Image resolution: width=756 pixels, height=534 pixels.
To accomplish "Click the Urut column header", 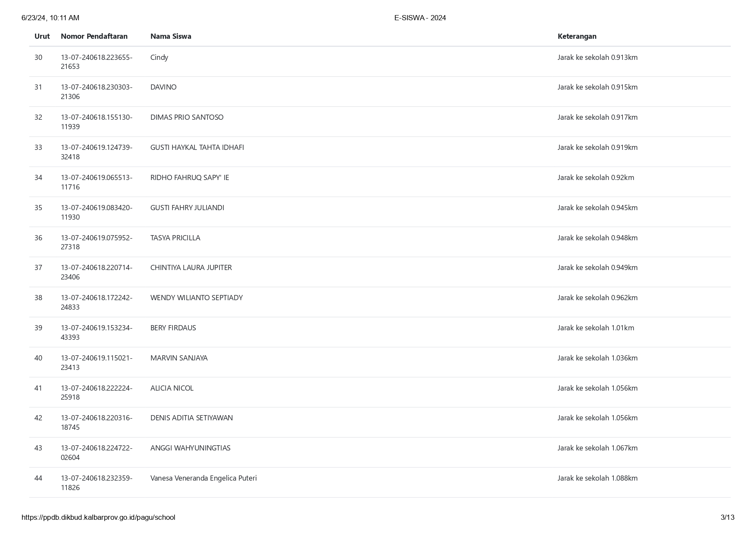I will point(42,36).
